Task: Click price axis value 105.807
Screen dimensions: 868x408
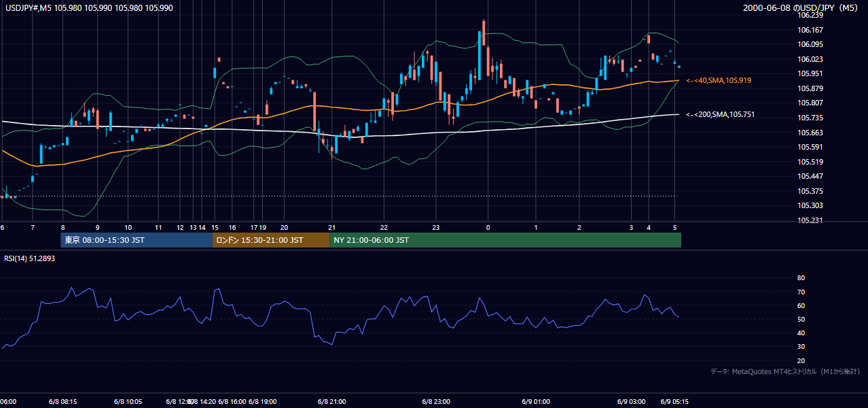Action: [x=810, y=103]
